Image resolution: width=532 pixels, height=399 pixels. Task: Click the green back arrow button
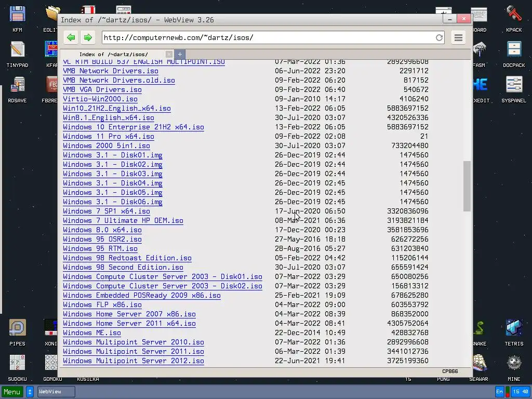click(x=71, y=37)
